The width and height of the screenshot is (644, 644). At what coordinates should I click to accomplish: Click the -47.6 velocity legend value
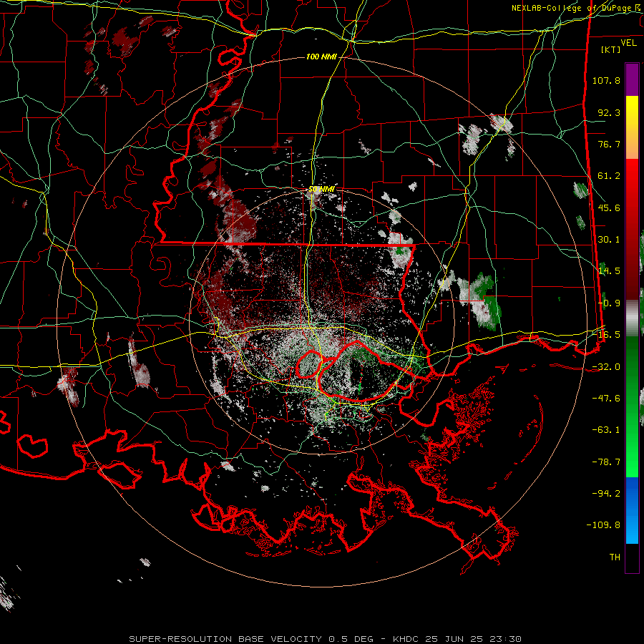tap(606, 399)
